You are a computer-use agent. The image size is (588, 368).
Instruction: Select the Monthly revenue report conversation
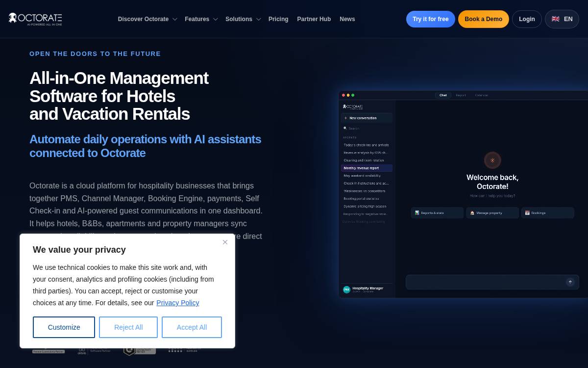coord(367,168)
